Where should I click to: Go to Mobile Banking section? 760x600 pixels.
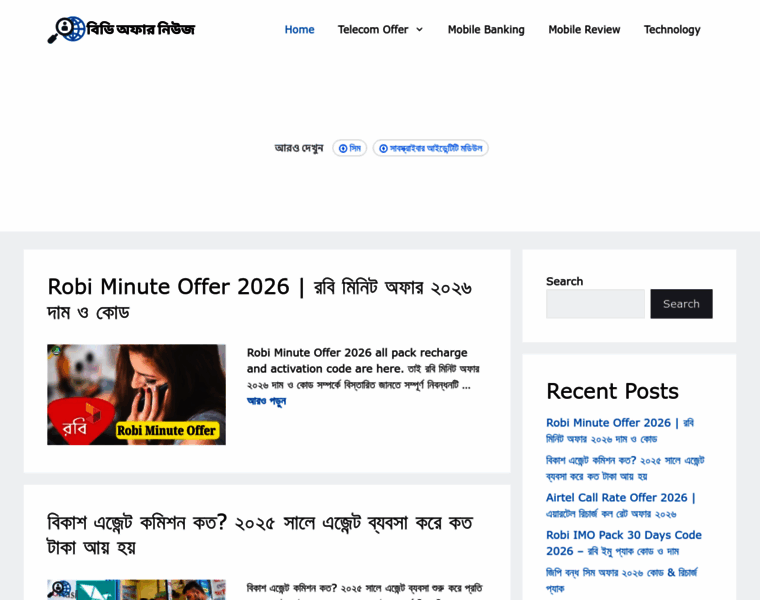point(486,30)
